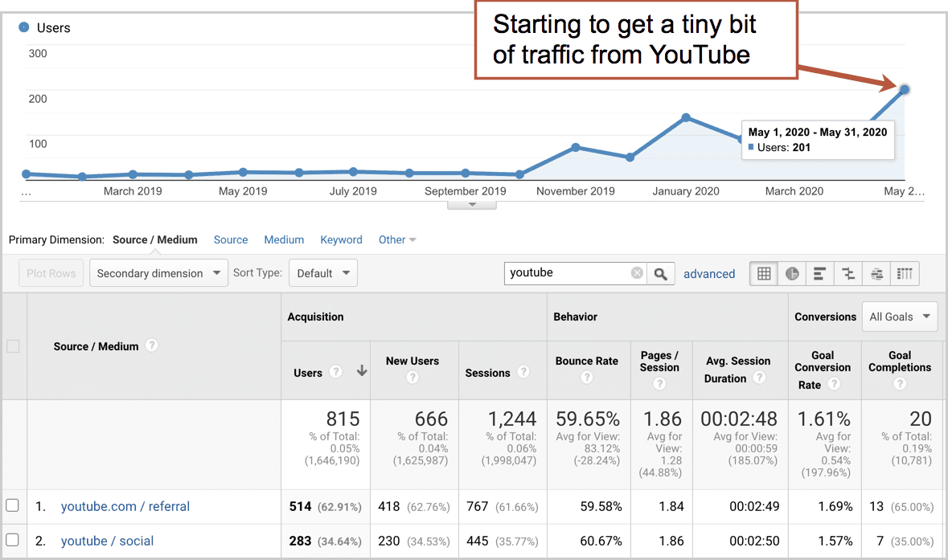948x560 pixels.
Task: Open help icon under Bounce Rate
Action: pyautogui.click(x=586, y=378)
